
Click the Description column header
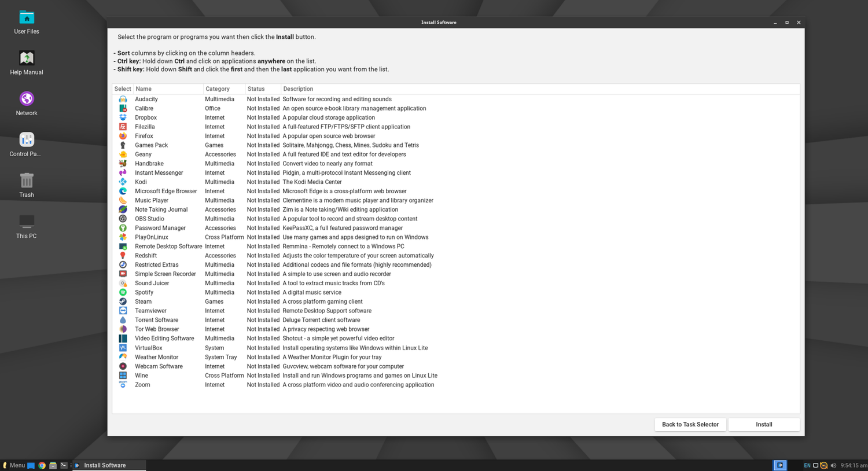[540, 89]
